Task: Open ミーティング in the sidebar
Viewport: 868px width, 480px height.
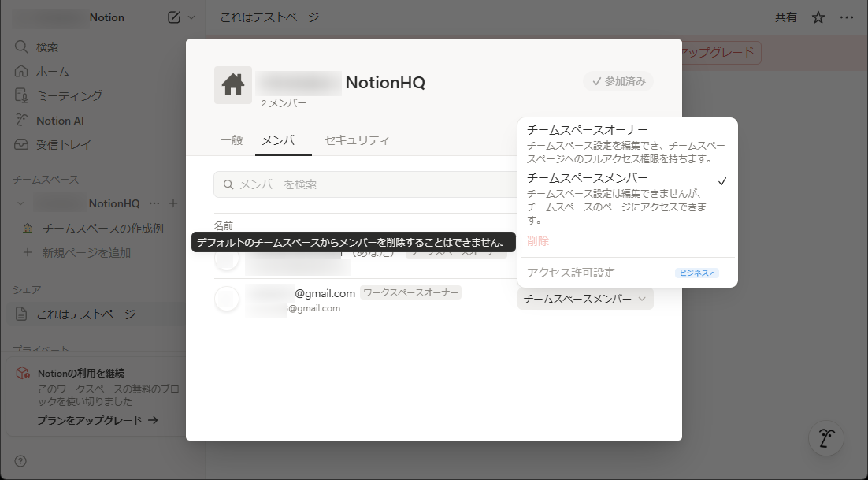Action: coord(69,95)
